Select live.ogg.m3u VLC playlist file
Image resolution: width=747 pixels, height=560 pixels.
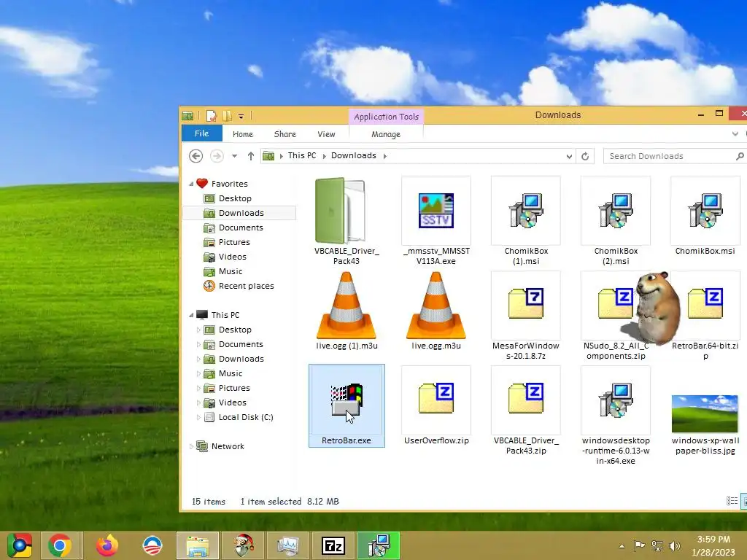[x=436, y=306]
